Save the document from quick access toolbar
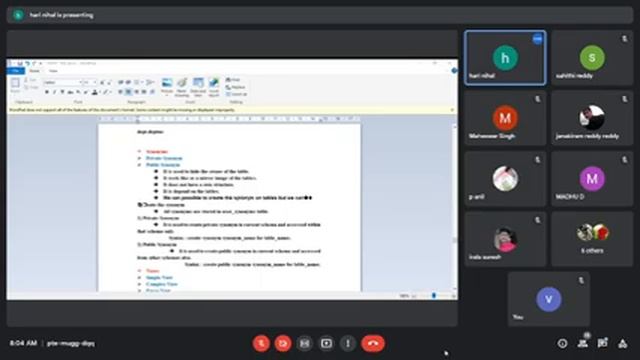The image size is (640, 360). pyautogui.click(x=20, y=63)
